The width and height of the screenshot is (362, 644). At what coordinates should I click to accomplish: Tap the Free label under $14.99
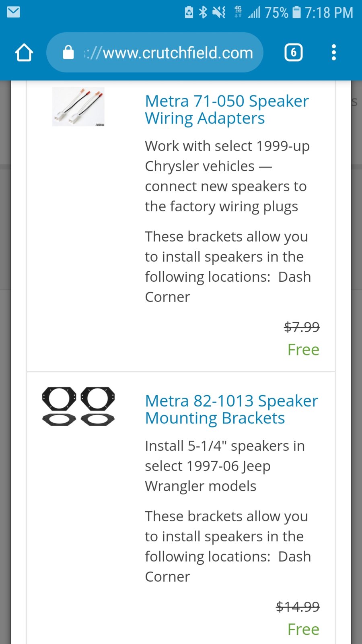click(x=303, y=629)
